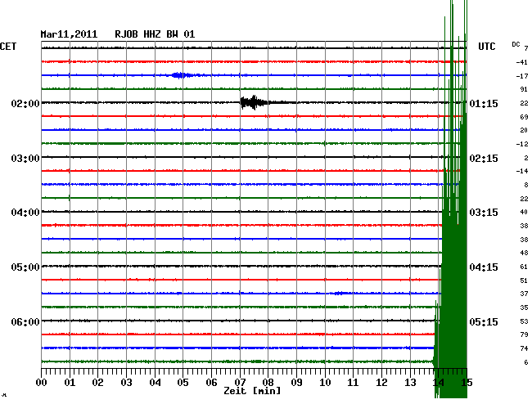532x404 pixels.
Task: Click the Zeit [min] axis title
Action: [x=252, y=391]
